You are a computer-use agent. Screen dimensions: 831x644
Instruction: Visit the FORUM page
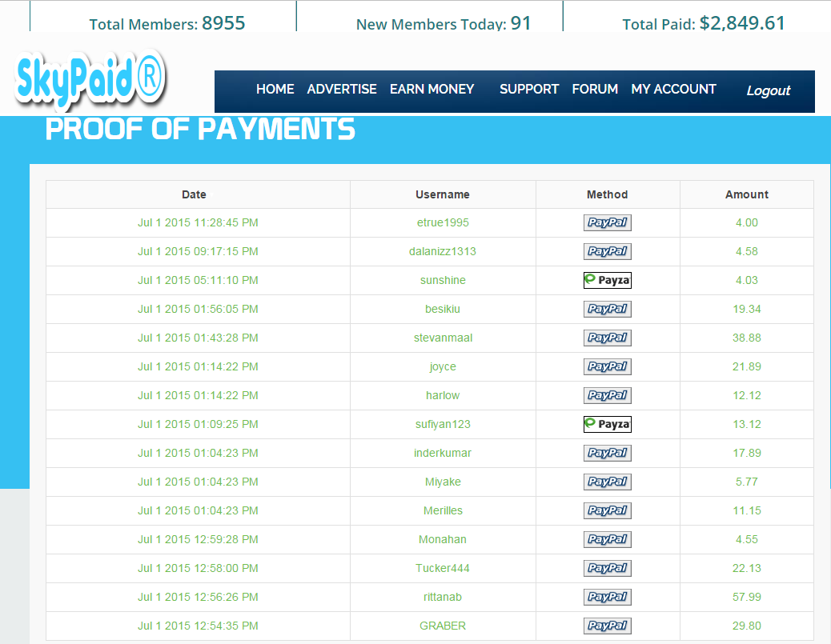[x=595, y=89]
